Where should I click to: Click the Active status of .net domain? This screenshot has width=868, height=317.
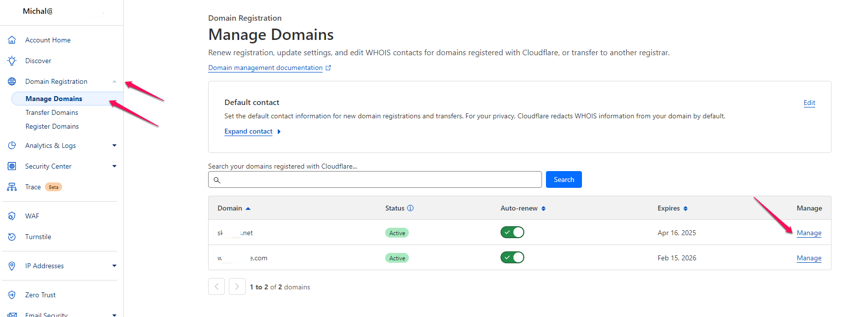pyautogui.click(x=397, y=233)
